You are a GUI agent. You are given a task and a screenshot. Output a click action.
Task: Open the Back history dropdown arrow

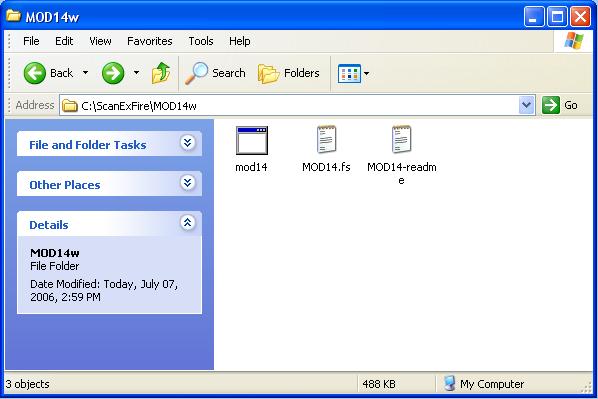tap(85, 73)
